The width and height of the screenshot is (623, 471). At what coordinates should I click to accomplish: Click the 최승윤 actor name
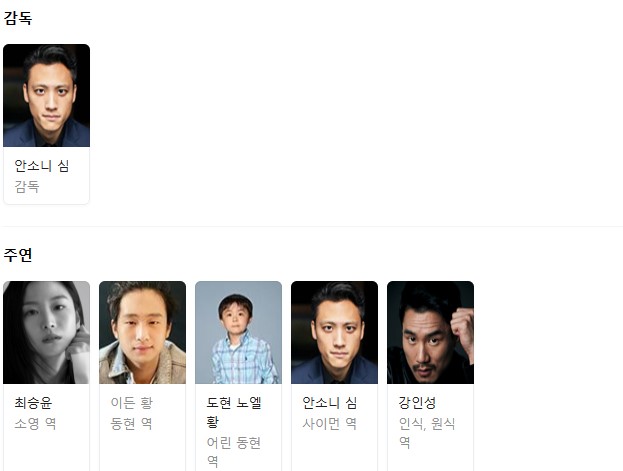coord(33,403)
